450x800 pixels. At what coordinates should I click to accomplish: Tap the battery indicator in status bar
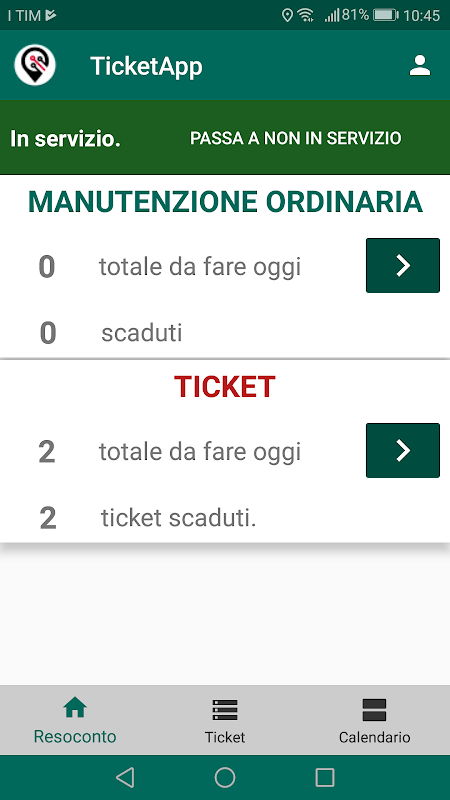click(x=385, y=15)
